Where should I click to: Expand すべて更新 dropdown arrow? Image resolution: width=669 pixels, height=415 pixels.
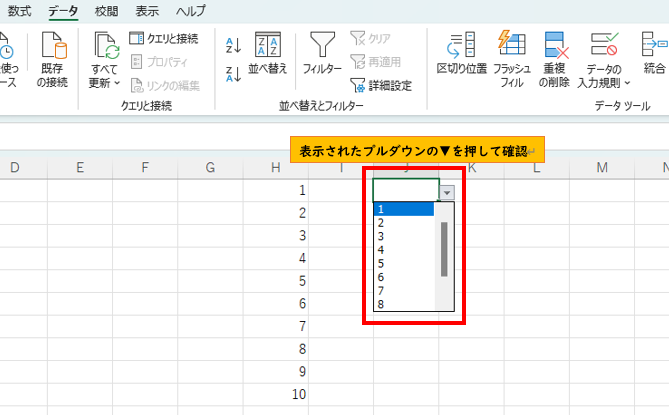pos(117,83)
